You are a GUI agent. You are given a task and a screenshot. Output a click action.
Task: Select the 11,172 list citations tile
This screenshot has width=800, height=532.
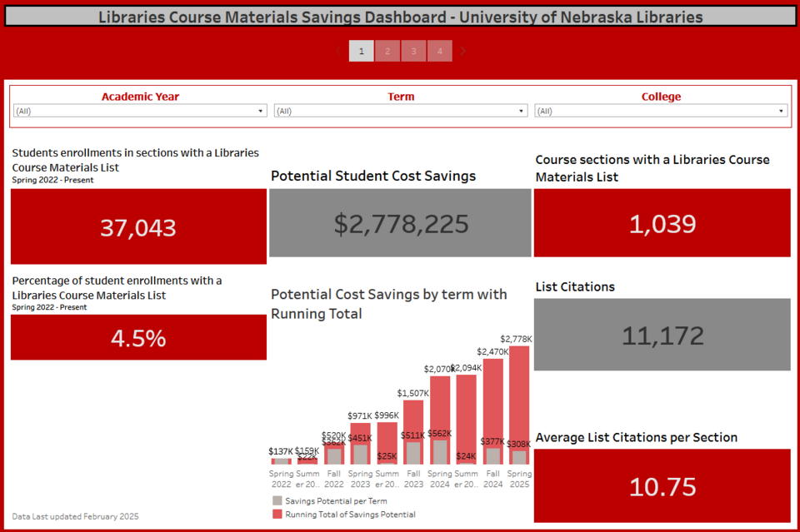tap(662, 335)
